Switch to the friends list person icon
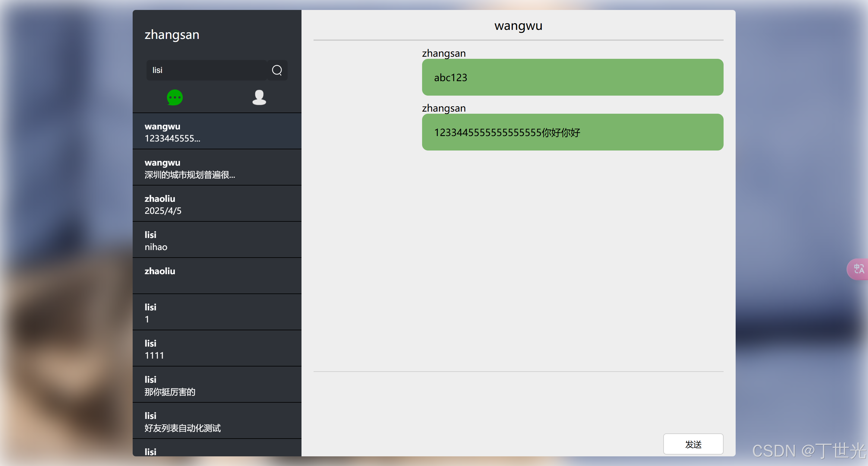The width and height of the screenshot is (868, 466). (259, 97)
